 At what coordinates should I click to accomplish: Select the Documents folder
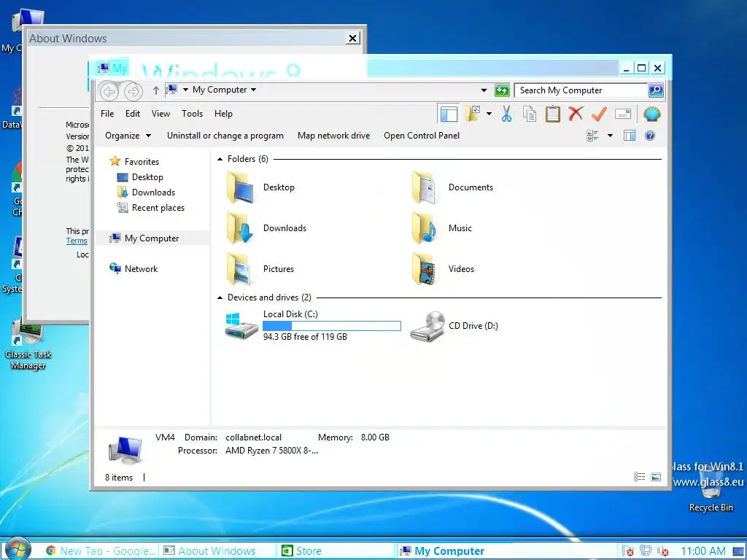point(452,187)
